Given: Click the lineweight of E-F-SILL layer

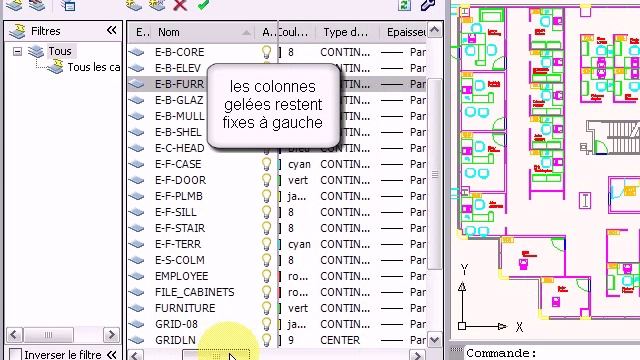Looking at the screenshot, I should coord(403,212).
